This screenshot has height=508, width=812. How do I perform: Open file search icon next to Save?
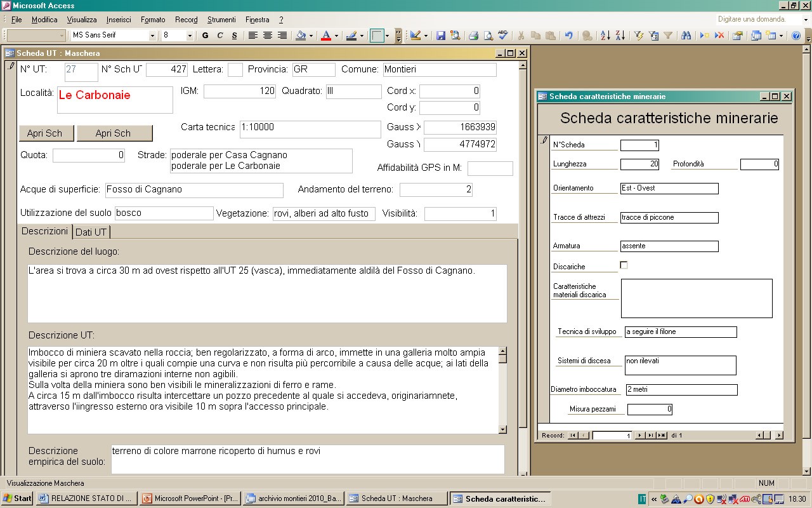click(x=455, y=36)
